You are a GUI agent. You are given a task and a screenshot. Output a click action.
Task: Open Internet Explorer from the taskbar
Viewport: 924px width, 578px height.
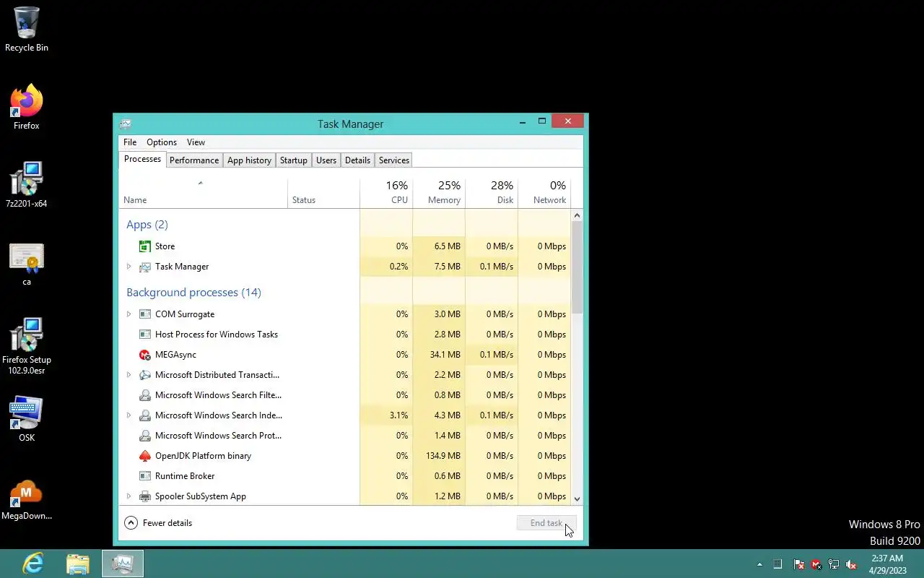pos(33,564)
